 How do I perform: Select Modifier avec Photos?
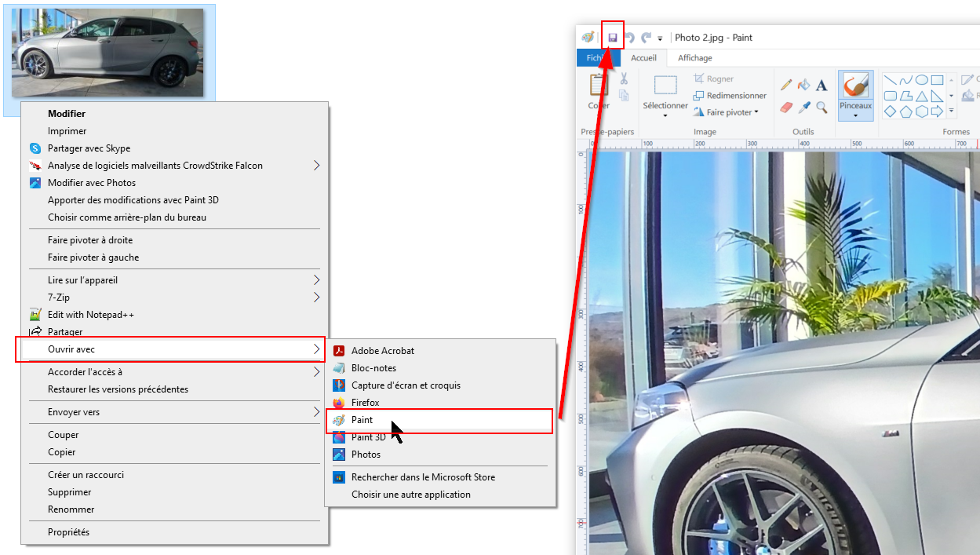(x=174, y=183)
